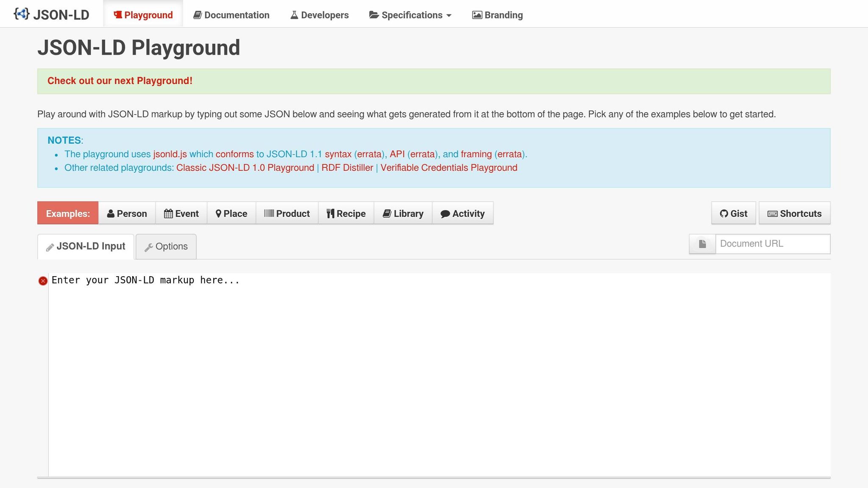Open the Branding page

coord(498,15)
